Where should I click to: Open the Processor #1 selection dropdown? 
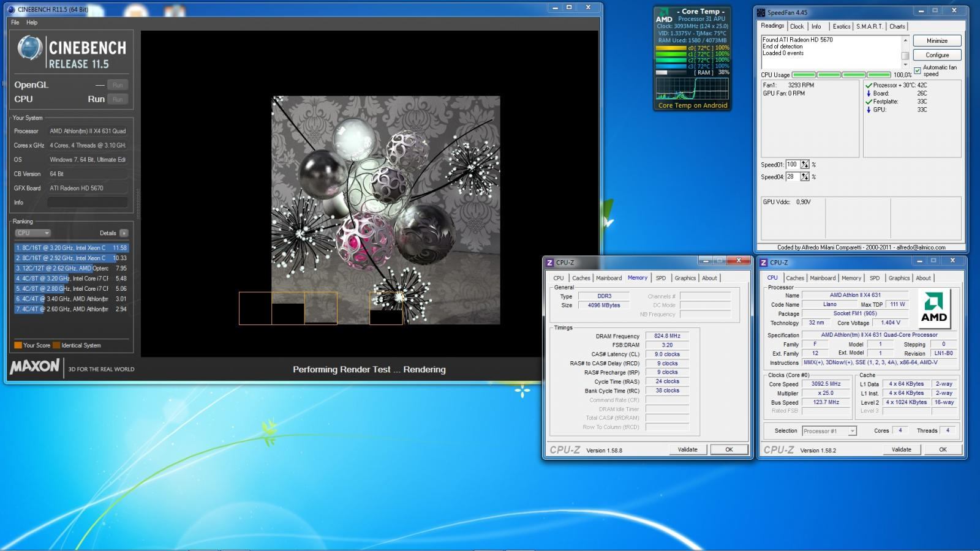pos(829,431)
